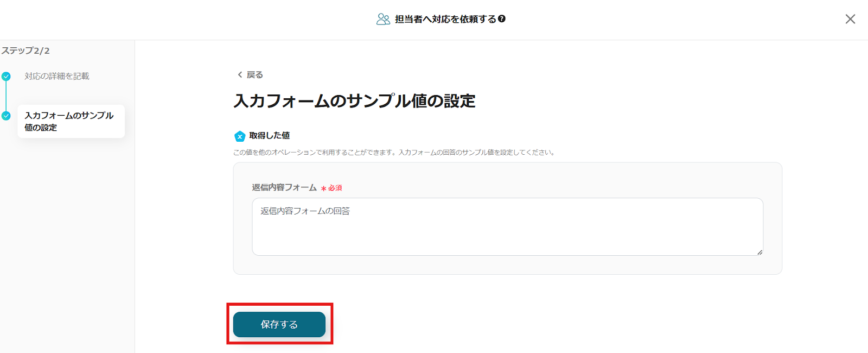This screenshot has width=868, height=353.
Task: Click the 担当者へ対応を依頼する header title
Action: (445, 19)
